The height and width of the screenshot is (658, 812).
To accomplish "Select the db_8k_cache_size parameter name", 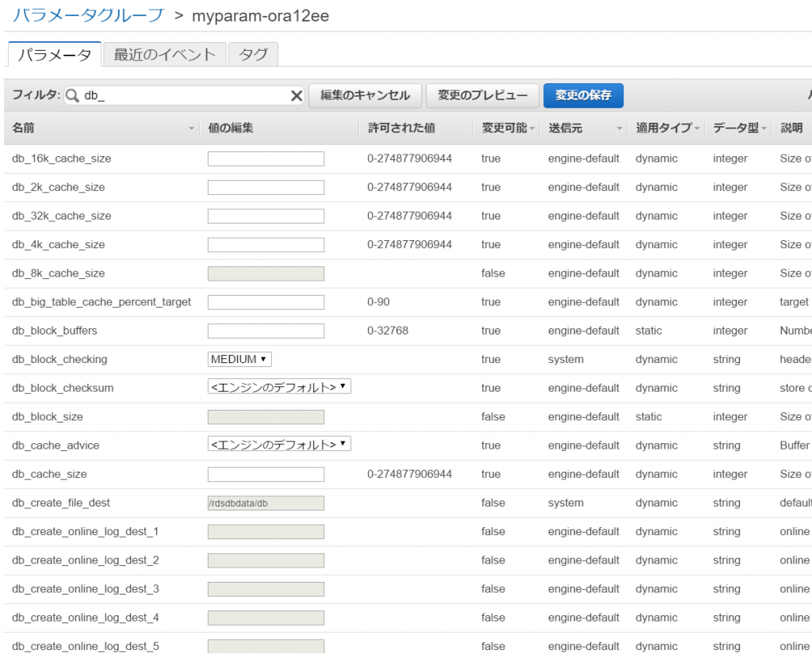I will pos(59,274).
